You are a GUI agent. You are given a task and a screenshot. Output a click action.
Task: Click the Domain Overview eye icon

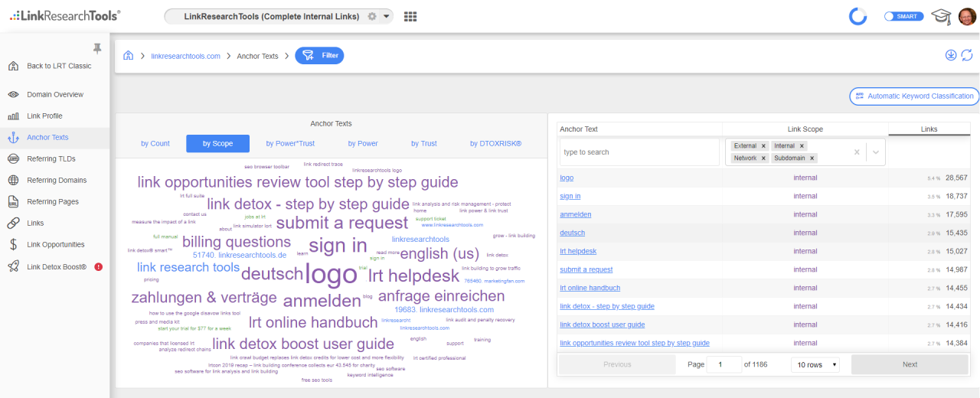click(13, 95)
